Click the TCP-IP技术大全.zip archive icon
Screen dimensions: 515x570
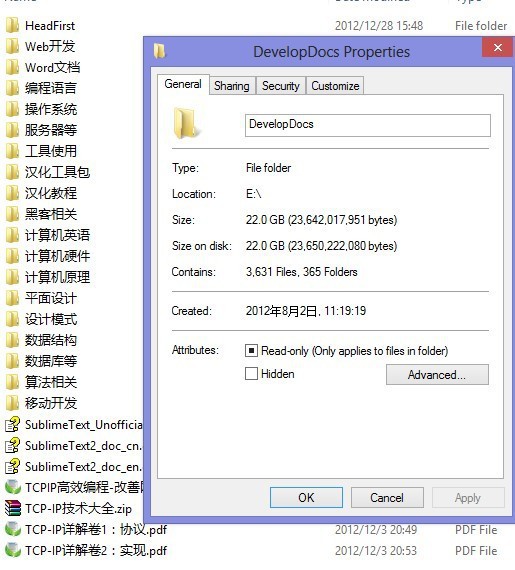click(13, 508)
